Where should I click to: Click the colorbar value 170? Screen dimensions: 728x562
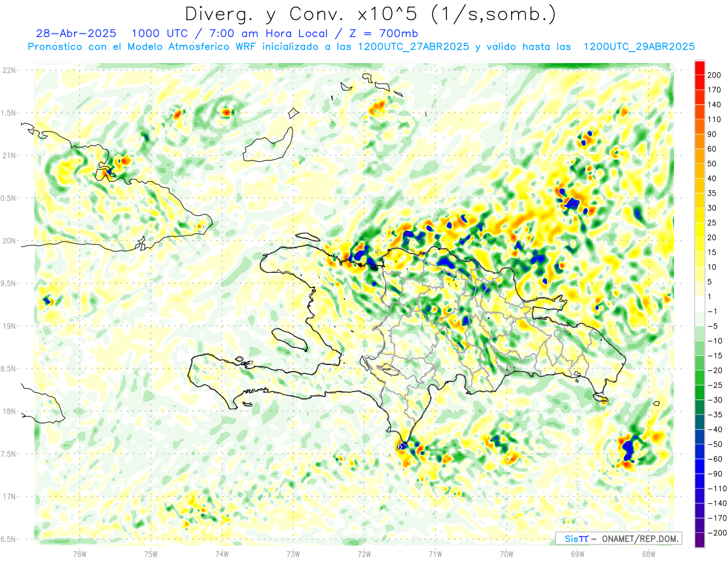(714, 90)
